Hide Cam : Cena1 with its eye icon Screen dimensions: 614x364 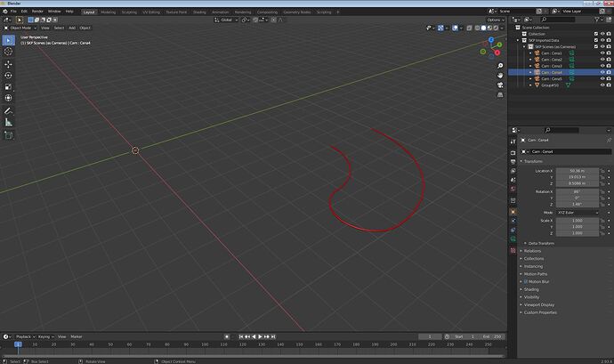click(602, 53)
